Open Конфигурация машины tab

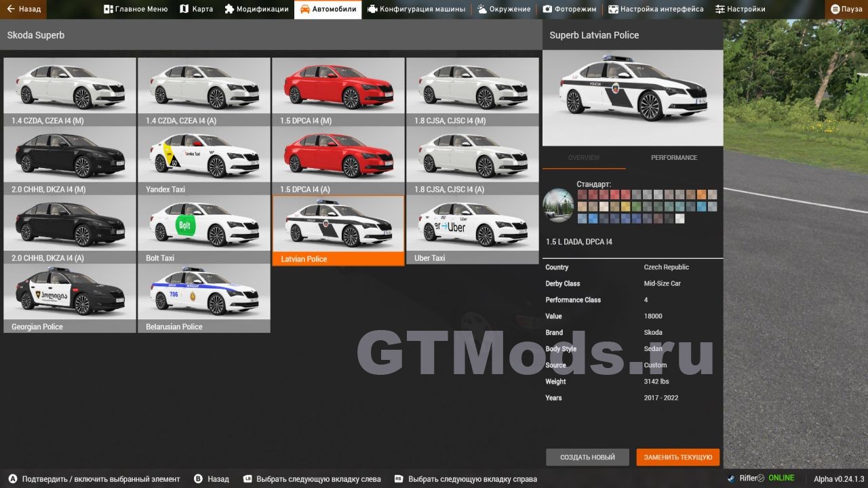pyautogui.click(x=416, y=9)
